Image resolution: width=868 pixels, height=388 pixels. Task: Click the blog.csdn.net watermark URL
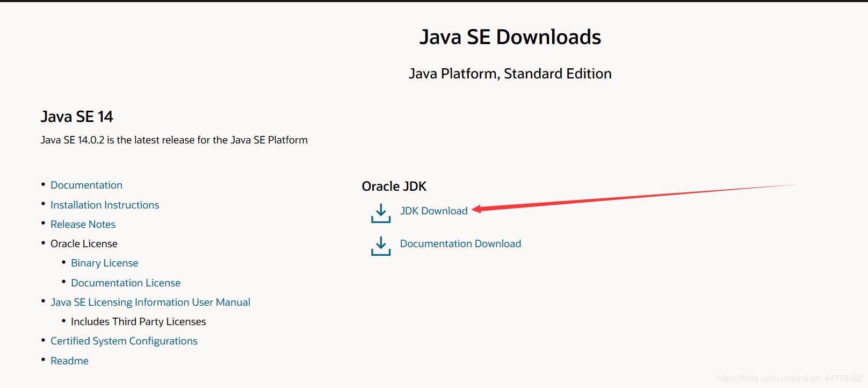point(790,378)
